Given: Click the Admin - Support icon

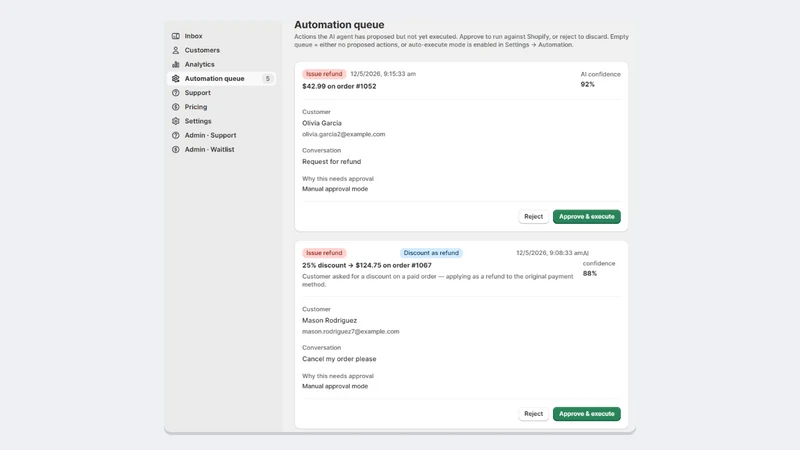Looking at the screenshot, I should 176,136.
